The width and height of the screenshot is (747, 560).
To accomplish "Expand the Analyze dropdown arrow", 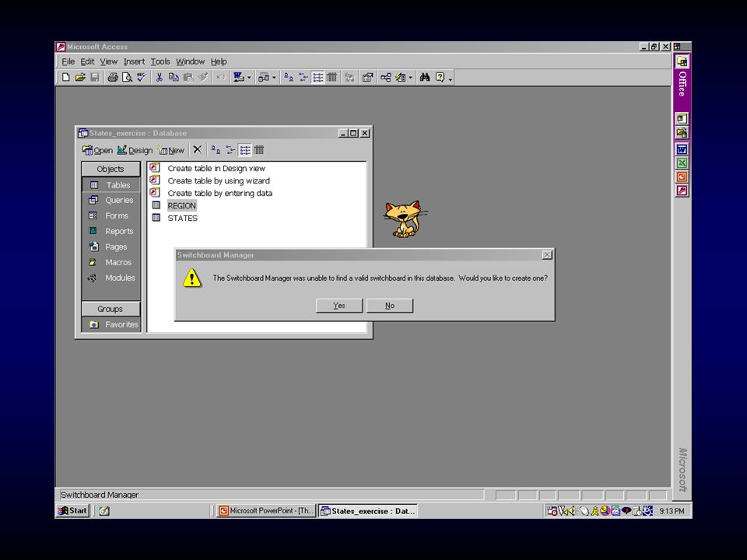I will 274,77.
